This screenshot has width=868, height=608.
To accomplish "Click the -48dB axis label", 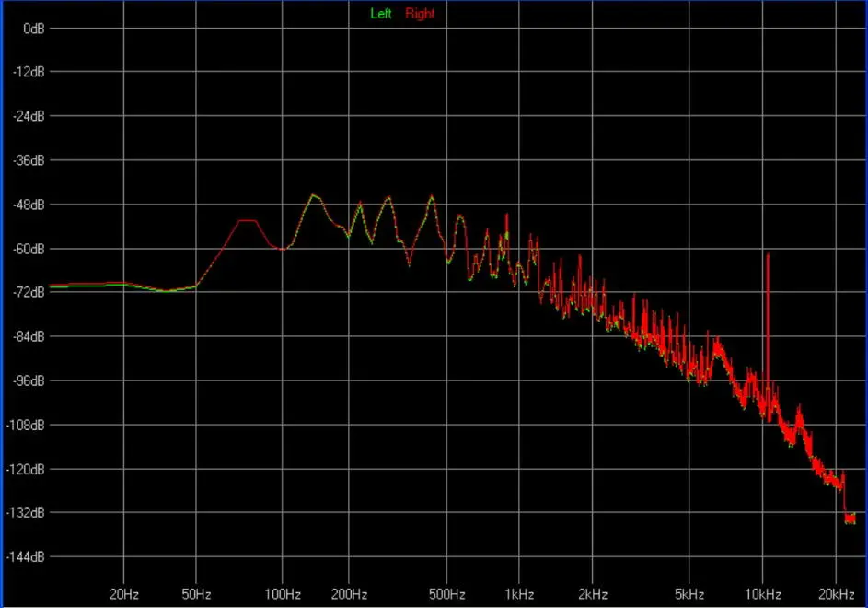I will pyautogui.click(x=29, y=205).
